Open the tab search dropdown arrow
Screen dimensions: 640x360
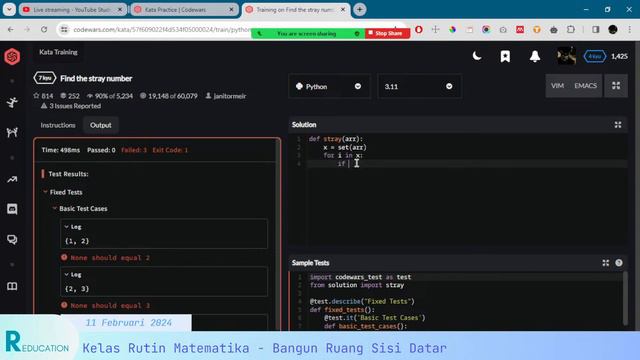click(9, 9)
